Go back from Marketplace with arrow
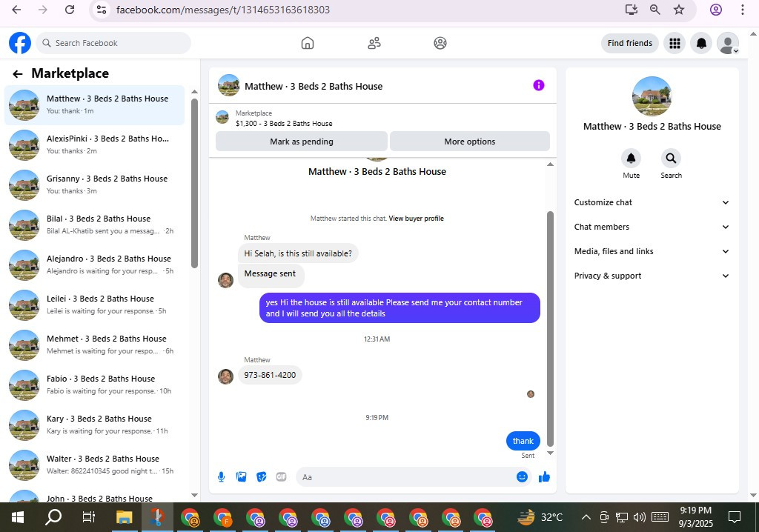 click(18, 73)
